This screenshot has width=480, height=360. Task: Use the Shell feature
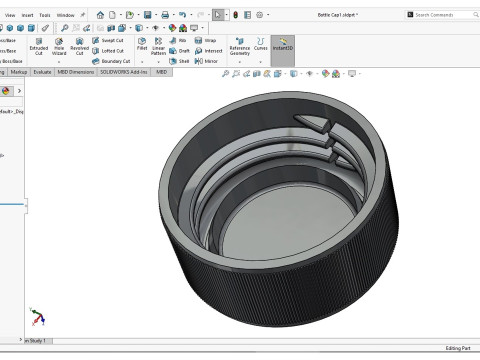pos(179,61)
